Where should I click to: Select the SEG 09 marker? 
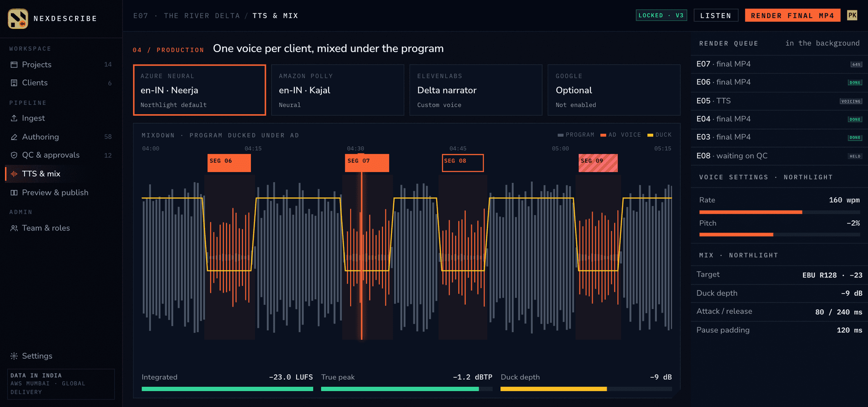pyautogui.click(x=598, y=163)
